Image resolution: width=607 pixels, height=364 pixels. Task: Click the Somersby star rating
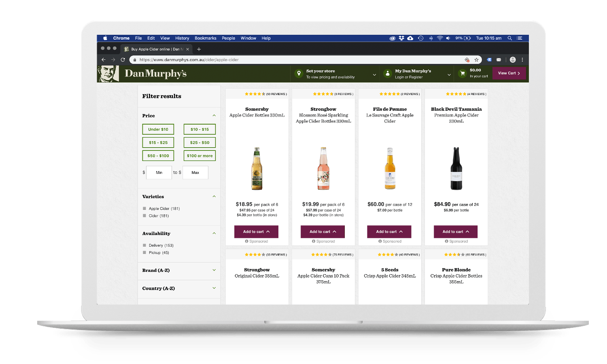(255, 94)
